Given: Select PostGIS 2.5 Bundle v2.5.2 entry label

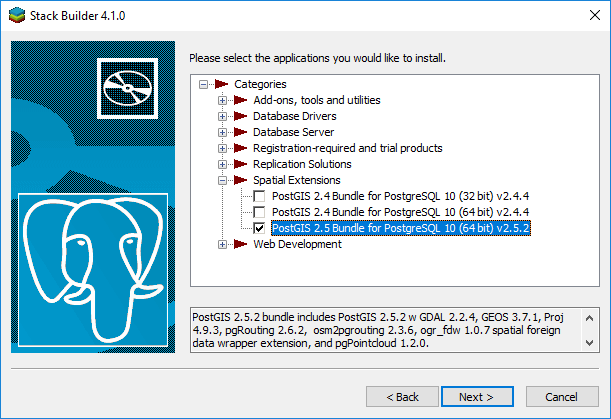Looking at the screenshot, I should coord(401,228).
